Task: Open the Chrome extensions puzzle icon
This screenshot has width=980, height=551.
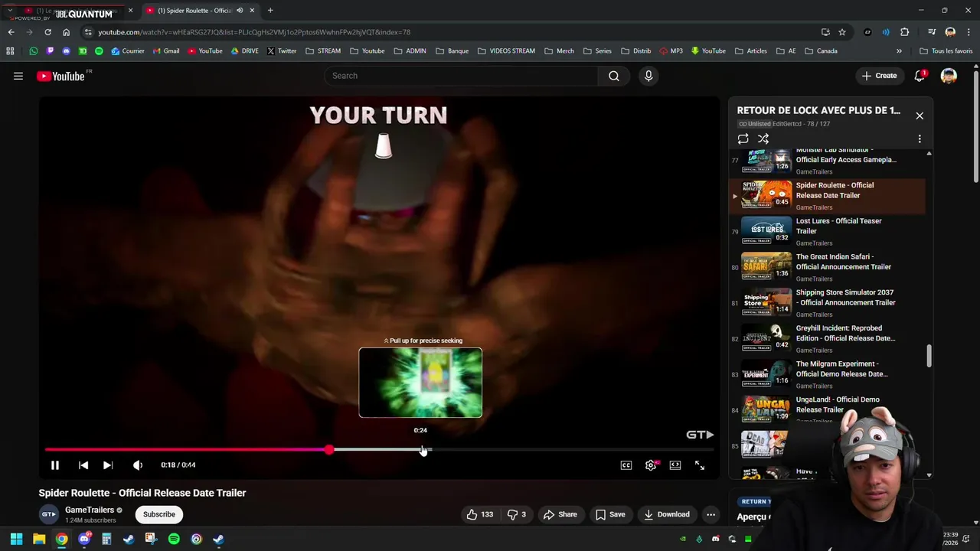Action: click(905, 32)
